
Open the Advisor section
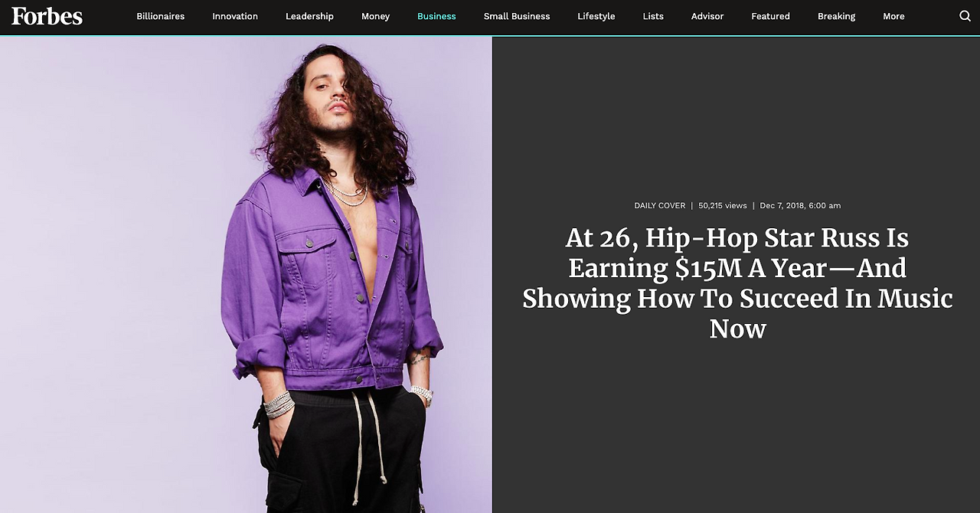pyautogui.click(x=707, y=16)
